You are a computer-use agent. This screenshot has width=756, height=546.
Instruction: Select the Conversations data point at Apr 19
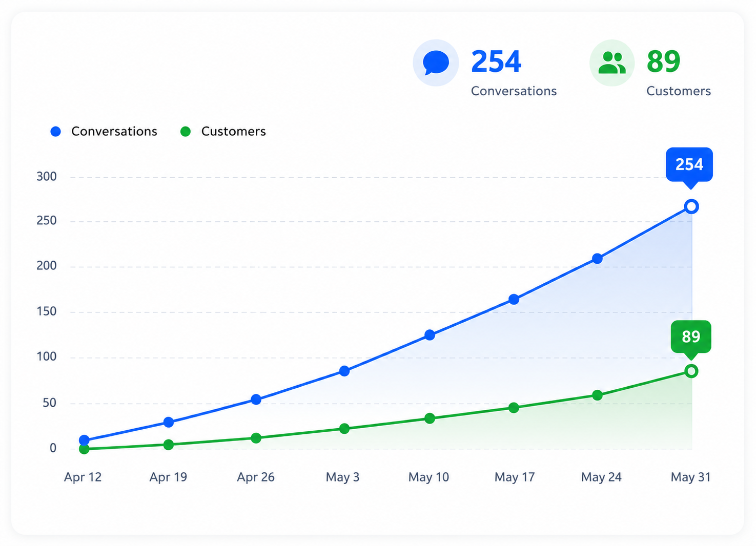coord(169,422)
